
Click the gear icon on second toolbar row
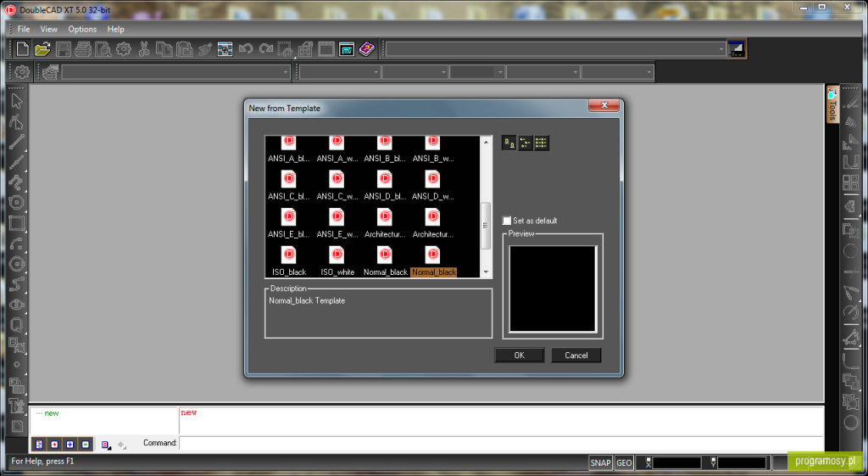tap(21, 72)
